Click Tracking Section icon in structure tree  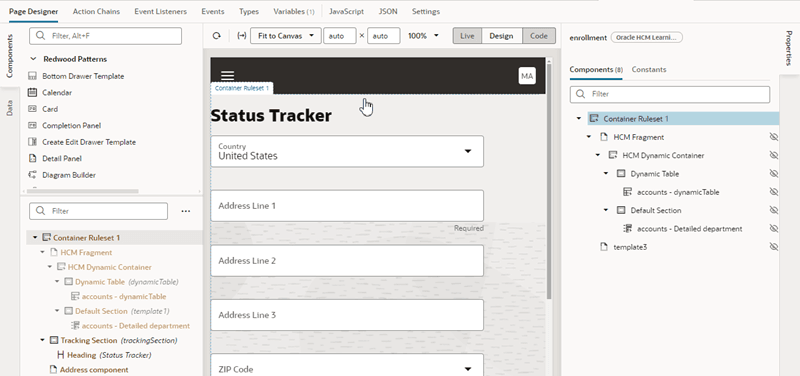tap(54, 340)
